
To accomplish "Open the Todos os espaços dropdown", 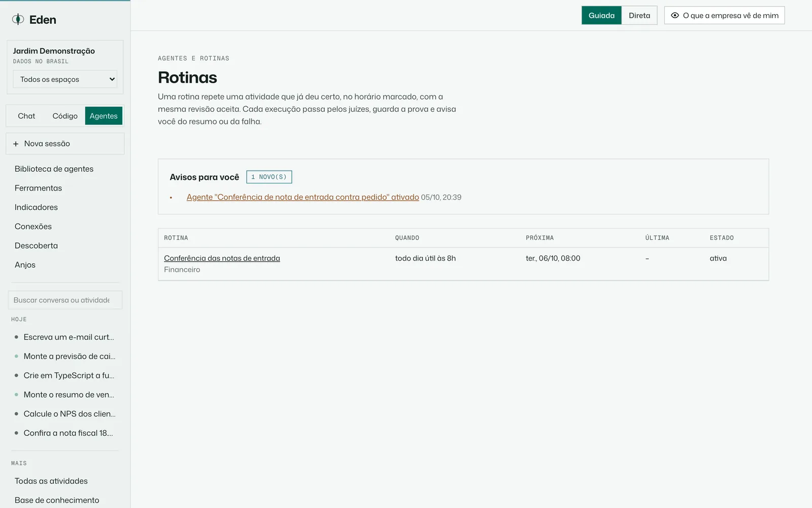I will [65, 79].
